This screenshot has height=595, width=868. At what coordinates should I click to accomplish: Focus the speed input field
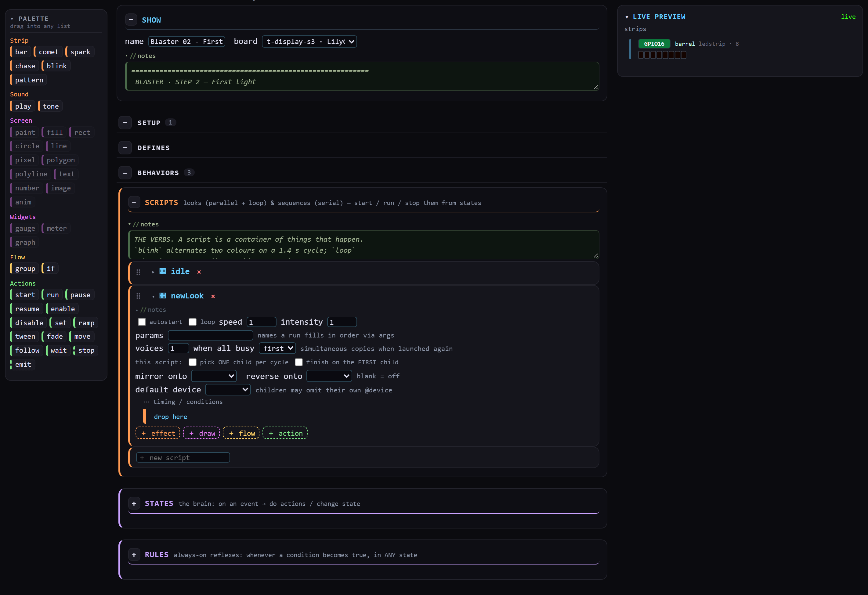[262, 322]
